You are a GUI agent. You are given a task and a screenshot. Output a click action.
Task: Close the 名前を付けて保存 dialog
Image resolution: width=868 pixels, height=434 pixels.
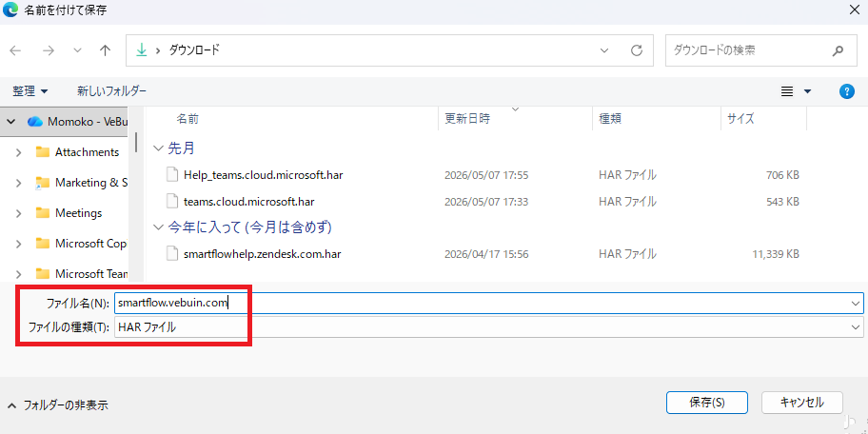coord(854,10)
